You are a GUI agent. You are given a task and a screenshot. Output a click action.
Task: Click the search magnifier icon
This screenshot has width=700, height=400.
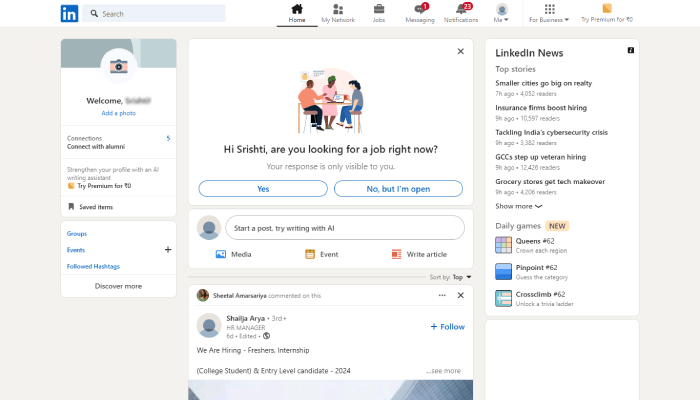coord(94,13)
